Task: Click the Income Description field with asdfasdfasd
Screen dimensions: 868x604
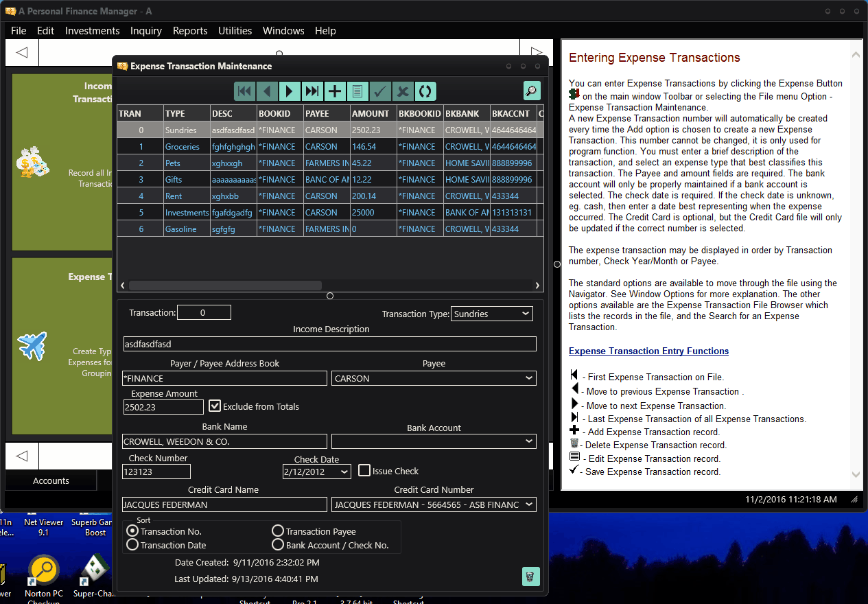Action: tap(330, 344)
